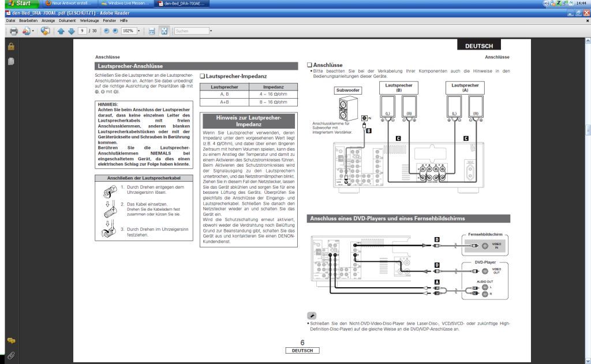This screenshot has width=591, height=364.
Task: Click the 'Fernsehbildschirm' diagram label
Action: (485, 234)
